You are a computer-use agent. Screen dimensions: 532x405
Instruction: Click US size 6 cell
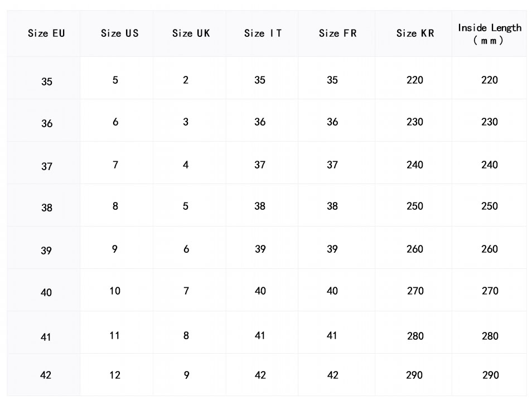click(115, 122)
